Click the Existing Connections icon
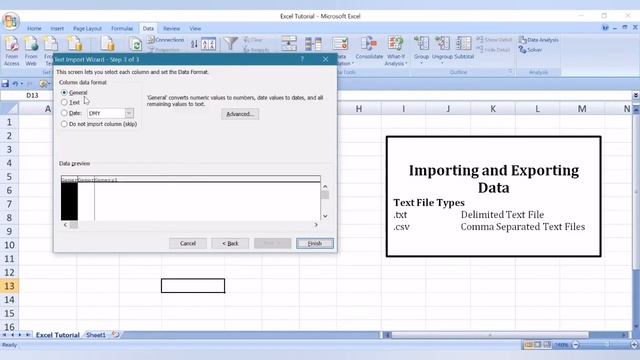640x360 pixels. pyautogui.click(x=107, y=44)
